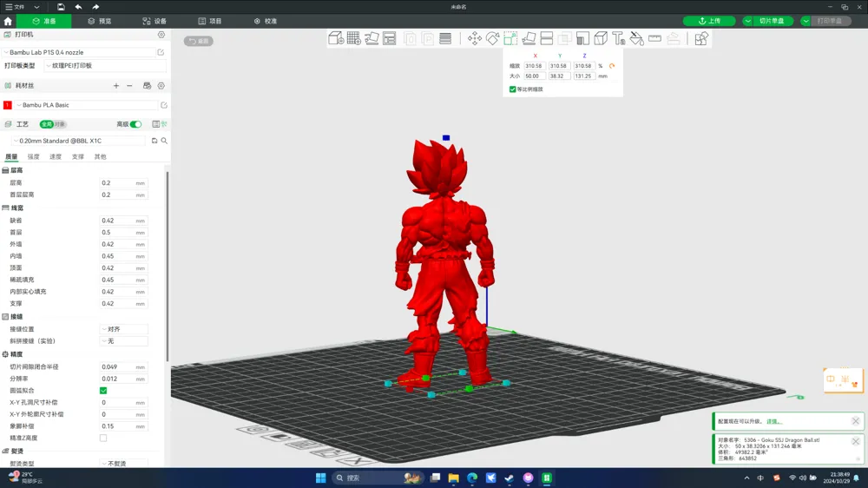
Task: Switch to the 预览 preview tab
Action: (x=100, y=21)
